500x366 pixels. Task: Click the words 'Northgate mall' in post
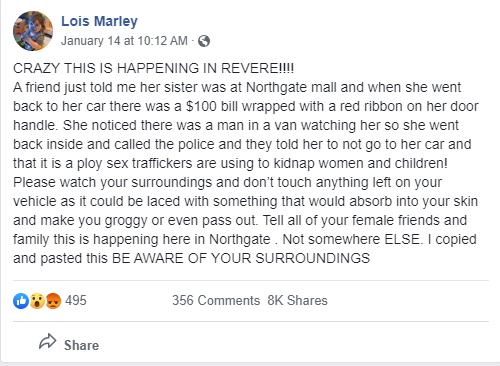291,87
